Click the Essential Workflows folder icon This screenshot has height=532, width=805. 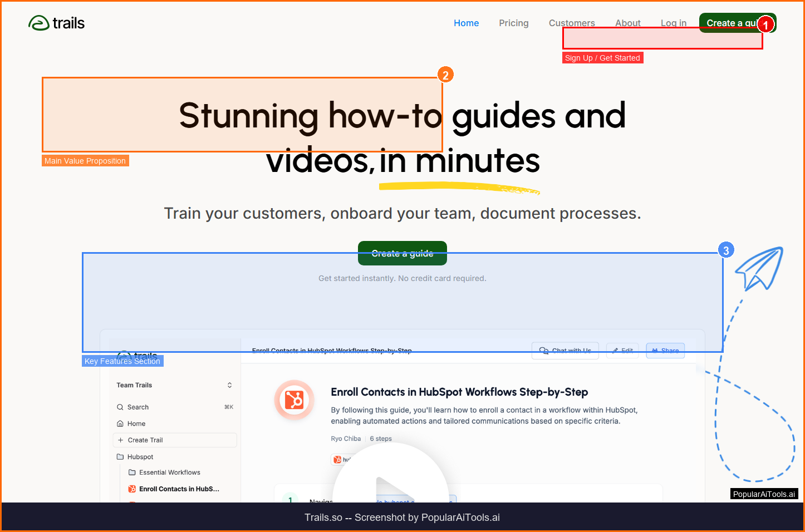pyautogui.click(x=132, y=472)
